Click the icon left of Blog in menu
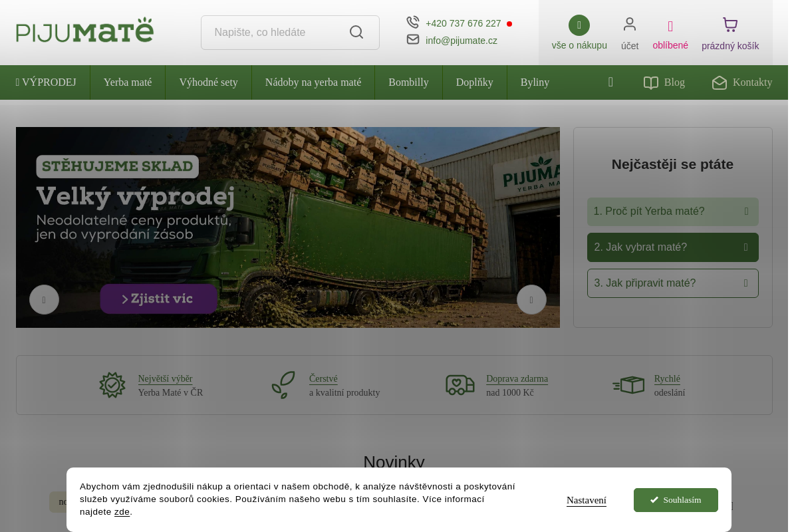This screenshot has width=798, height=532. (610, 82)
